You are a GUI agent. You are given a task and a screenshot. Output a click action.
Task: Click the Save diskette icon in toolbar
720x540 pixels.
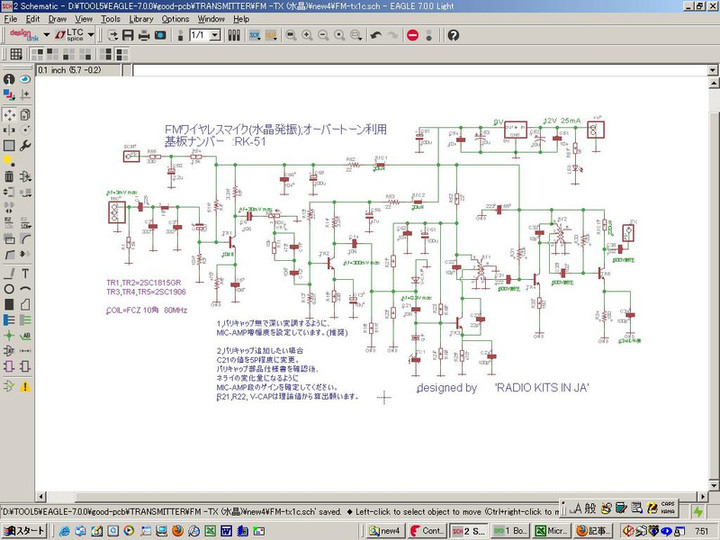tap(128, 35)
